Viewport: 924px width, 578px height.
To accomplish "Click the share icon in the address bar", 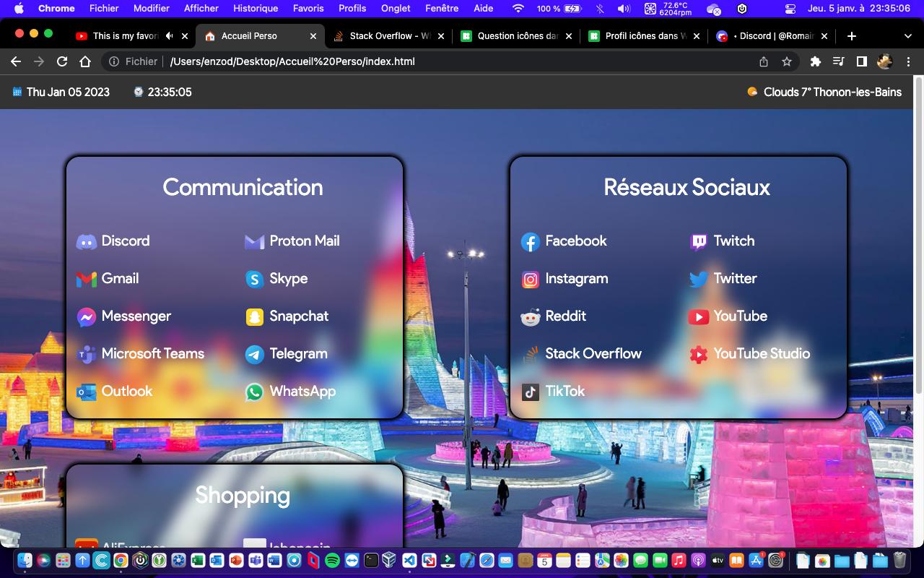I will [x=764, y=61].
